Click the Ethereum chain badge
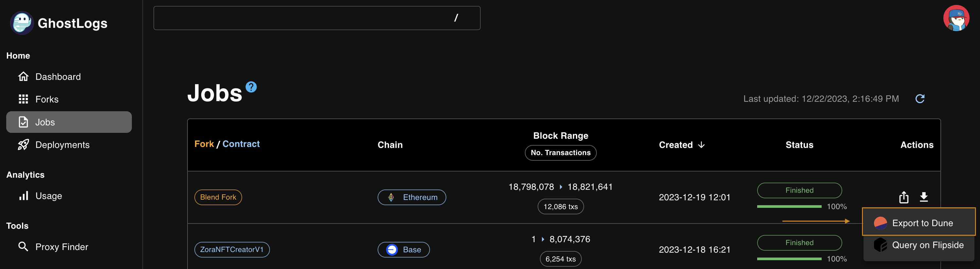Screen dimensions: 980x269 [x=412, y=197]
